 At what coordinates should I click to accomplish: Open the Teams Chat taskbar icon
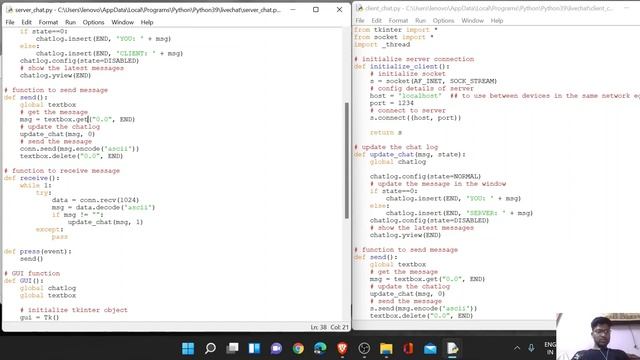[276, 348]
